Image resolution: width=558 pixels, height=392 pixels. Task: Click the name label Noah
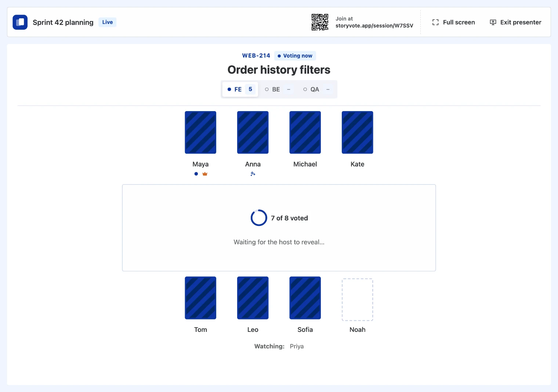tap(358, 330)
